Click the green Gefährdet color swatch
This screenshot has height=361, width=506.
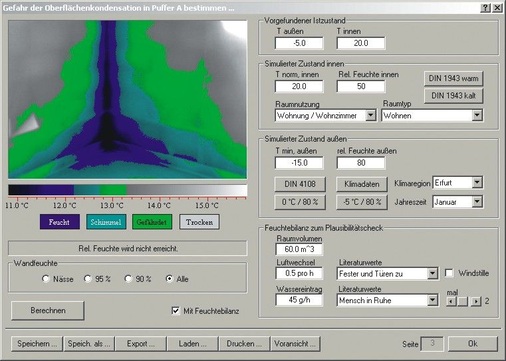tap(152, 222)
